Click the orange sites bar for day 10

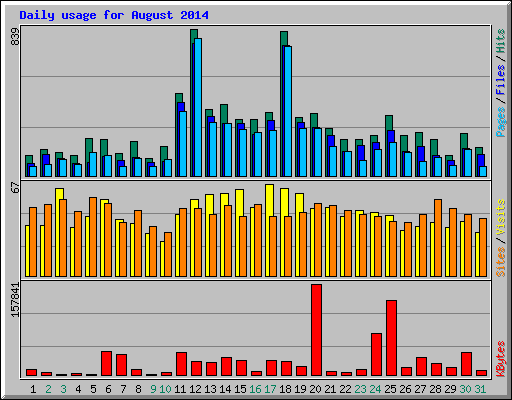coord(168,254)
